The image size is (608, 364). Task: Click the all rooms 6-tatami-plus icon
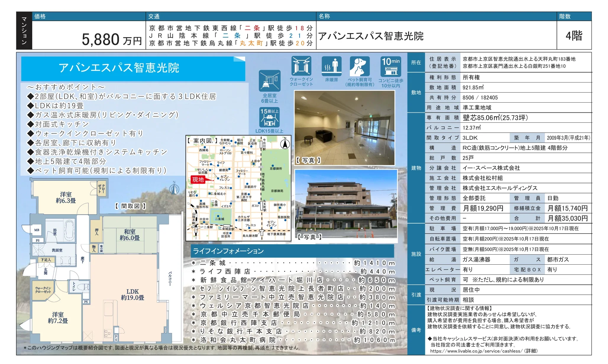(x=269, y=81)
